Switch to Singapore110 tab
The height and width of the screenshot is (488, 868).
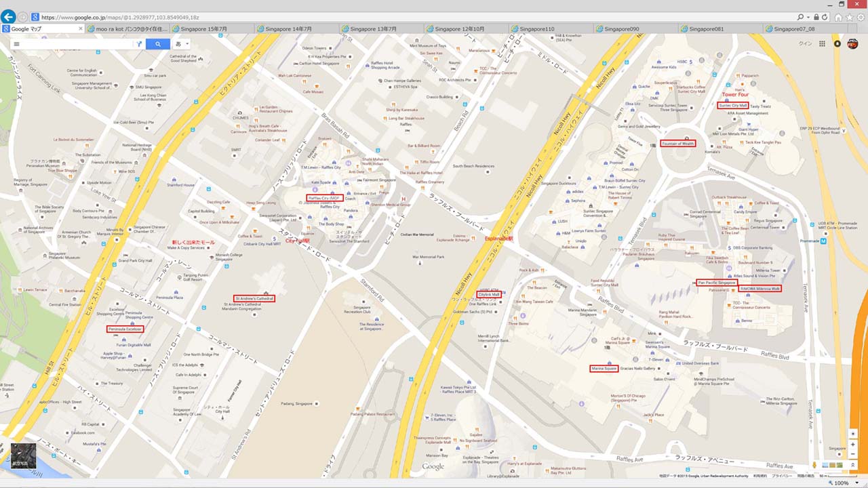pyautogui.click(x=552, y=29)
